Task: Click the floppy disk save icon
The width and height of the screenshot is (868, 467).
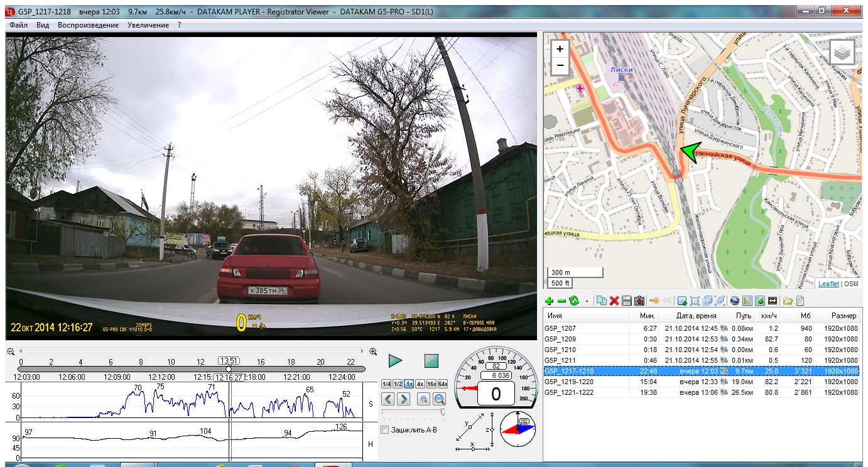Action: [626, 301]
